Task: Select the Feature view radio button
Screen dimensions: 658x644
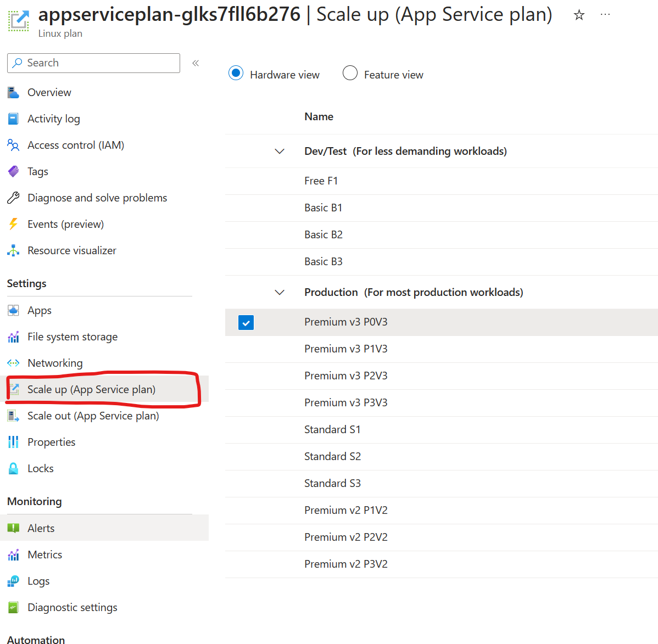Action: click(350, 73)
